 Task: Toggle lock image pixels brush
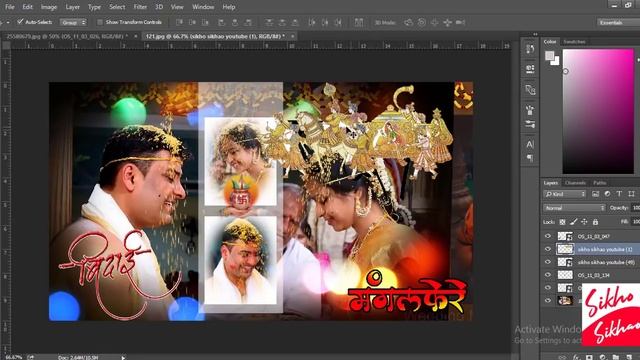point(573,222)
